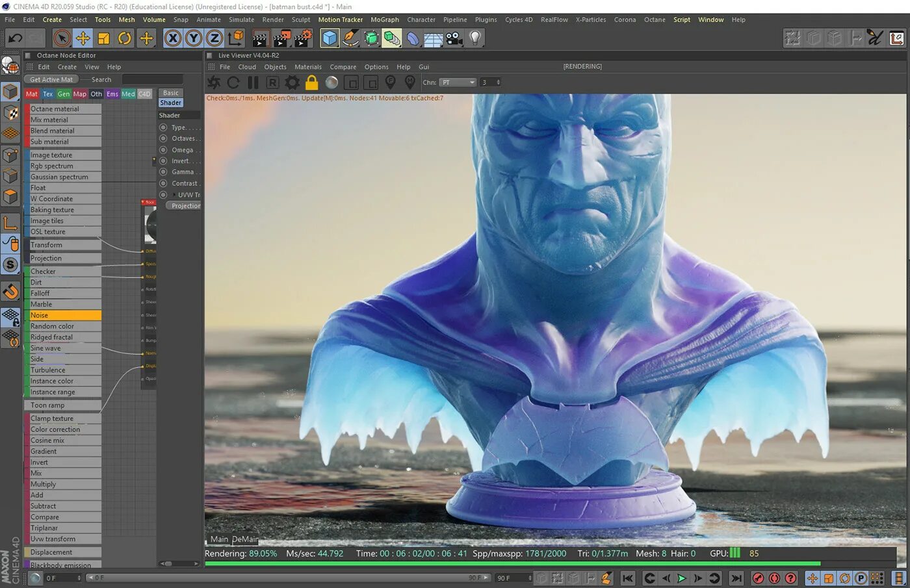Click the Deformer (bend) object icon
The width and height of the screenshot is (910, 588).
point(413,38)
